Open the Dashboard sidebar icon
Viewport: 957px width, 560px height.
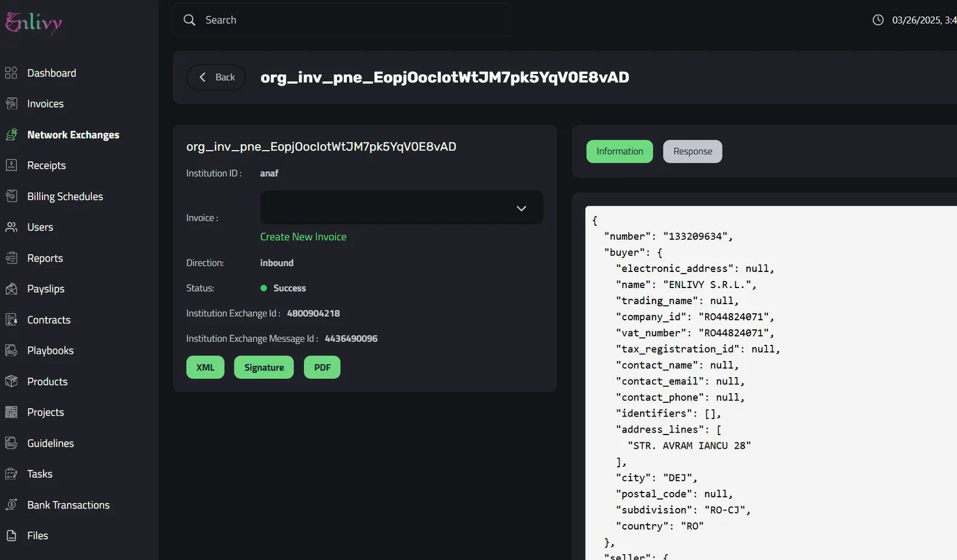click(11, 73)
